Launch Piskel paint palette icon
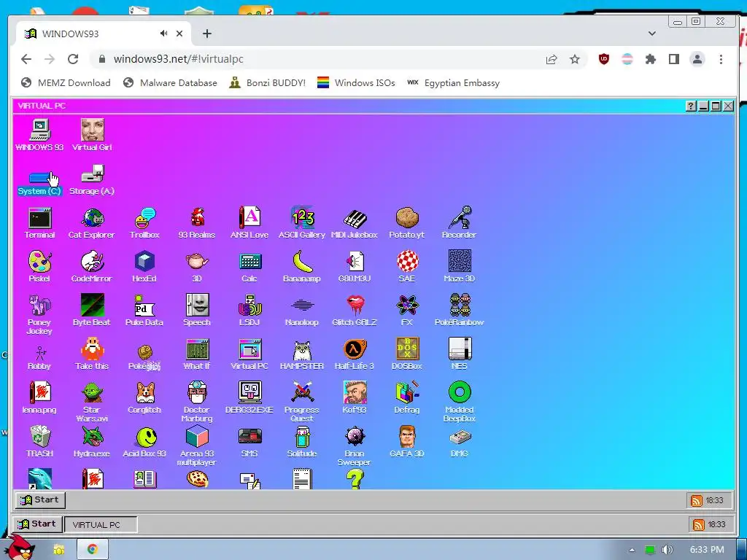 coord(39,267)
